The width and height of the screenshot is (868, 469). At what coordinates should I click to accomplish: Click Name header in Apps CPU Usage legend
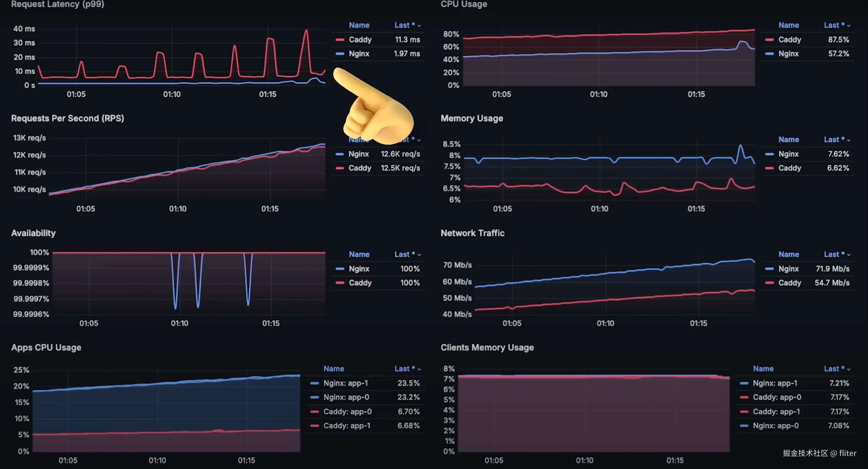[333, 369]
